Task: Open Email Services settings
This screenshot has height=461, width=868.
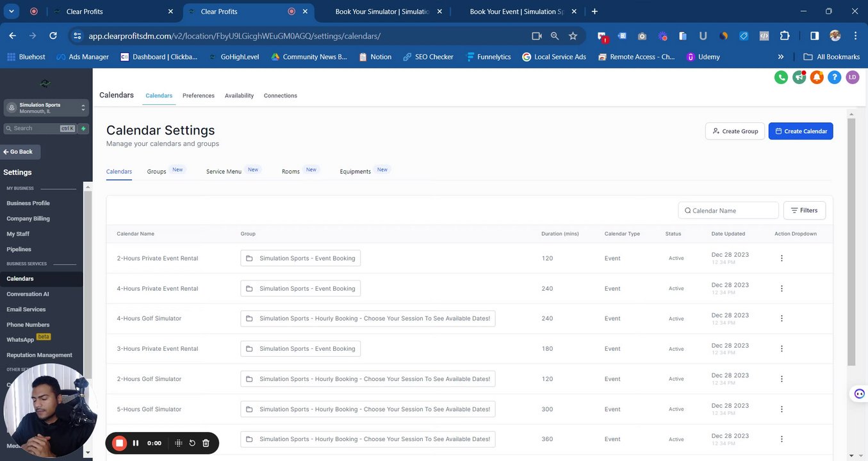Action: point(26,309)
